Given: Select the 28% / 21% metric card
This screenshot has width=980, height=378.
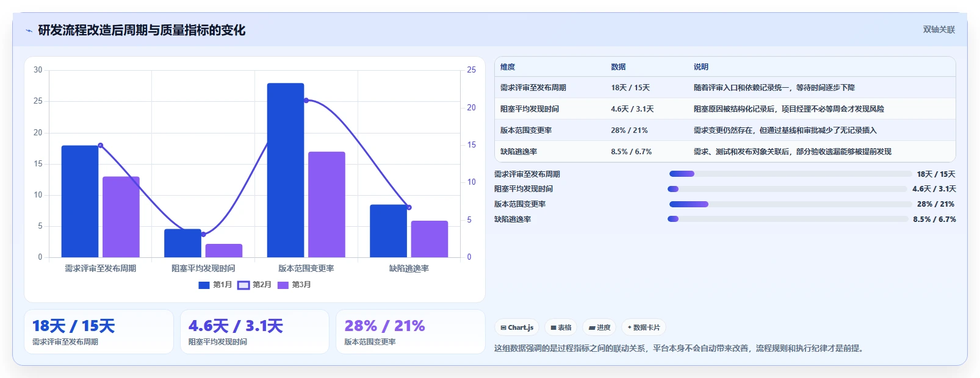Looking at the screenshot, I should pos(411,332).
